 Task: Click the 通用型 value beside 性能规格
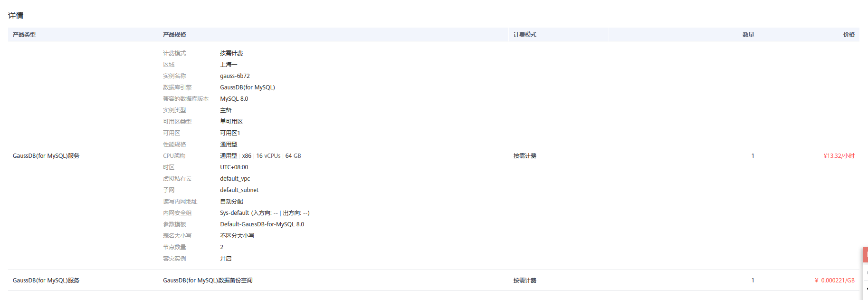click(x=229, y=145)
